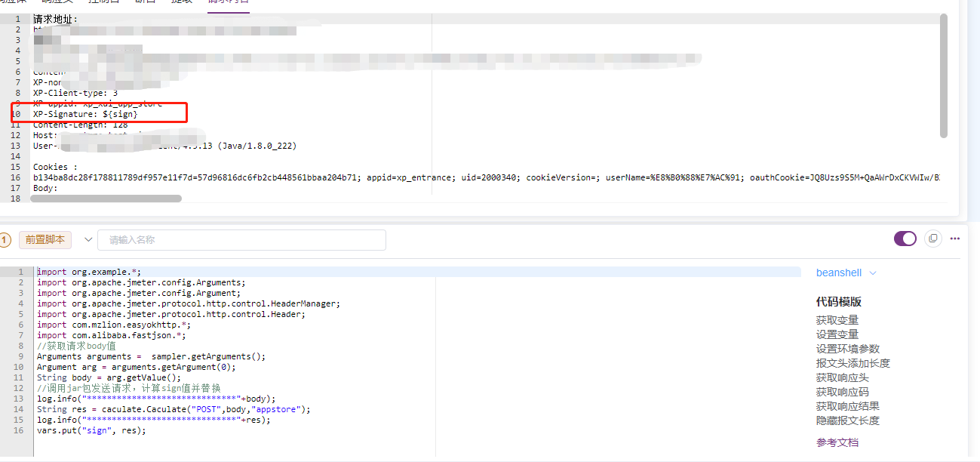Click the 请输入名称 name field
The image size is (980, 462).
pyautogui.click(x=241, y=240)
